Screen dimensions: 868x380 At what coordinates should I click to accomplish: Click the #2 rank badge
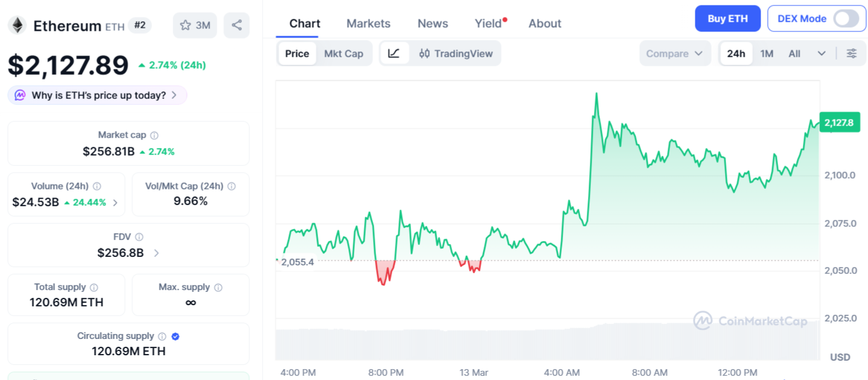coord(139,25)
